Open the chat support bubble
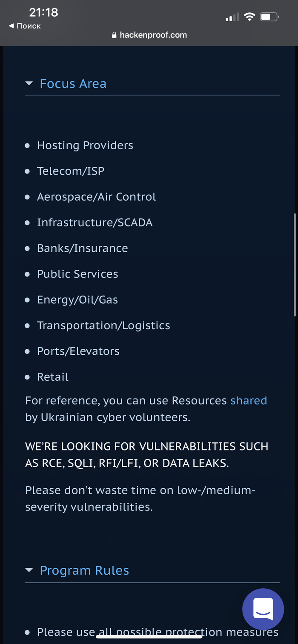 pos(263,609)
